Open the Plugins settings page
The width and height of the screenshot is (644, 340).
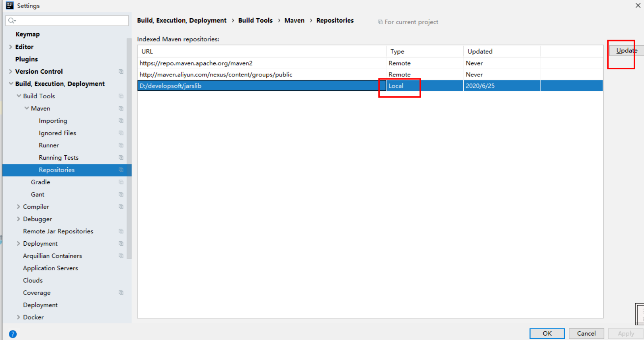27,59
